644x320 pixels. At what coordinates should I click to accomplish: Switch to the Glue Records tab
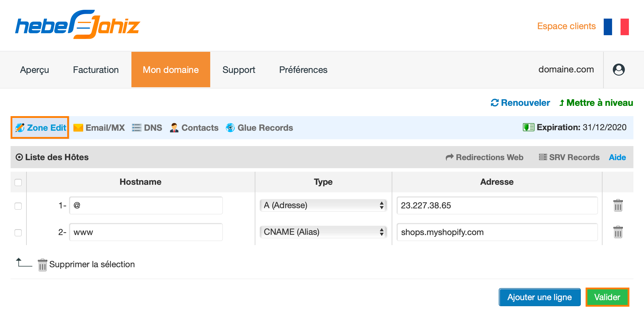click(x=259, y=128)
